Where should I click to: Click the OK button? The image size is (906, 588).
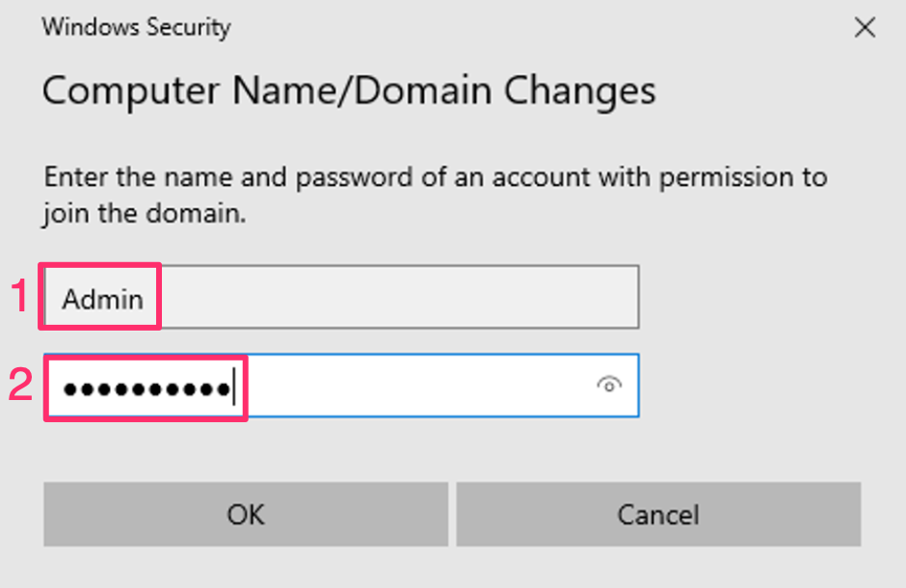[246, 515]
